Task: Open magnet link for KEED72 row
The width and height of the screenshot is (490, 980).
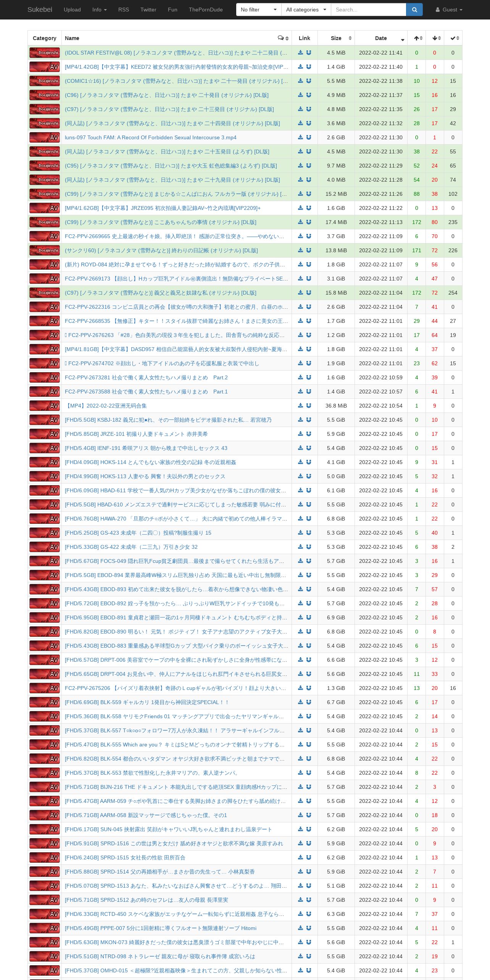Action: tap(309, 67)
